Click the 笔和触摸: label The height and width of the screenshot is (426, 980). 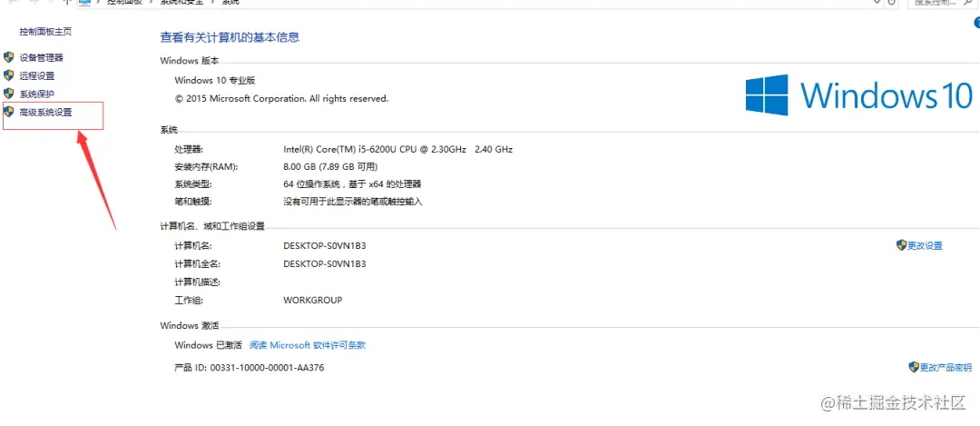point(194,202)
